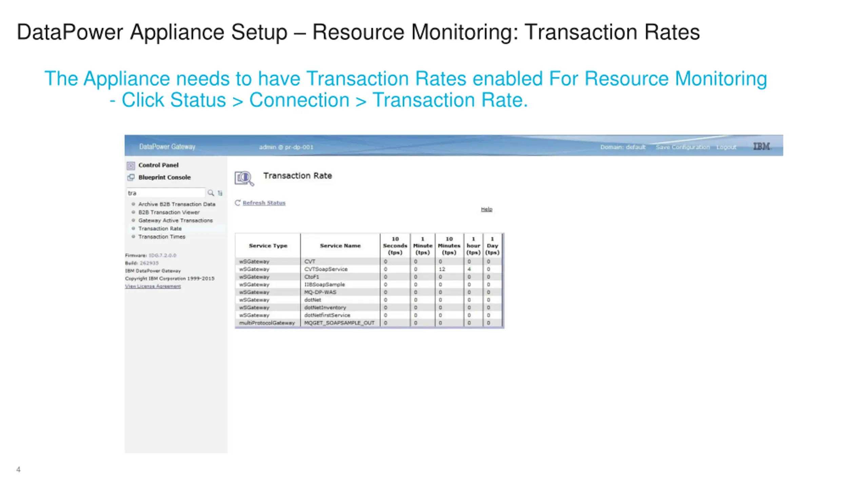Click the DataPower Gateway title
This screenshot has height=488, width=868.
click(x=167, y=147)
